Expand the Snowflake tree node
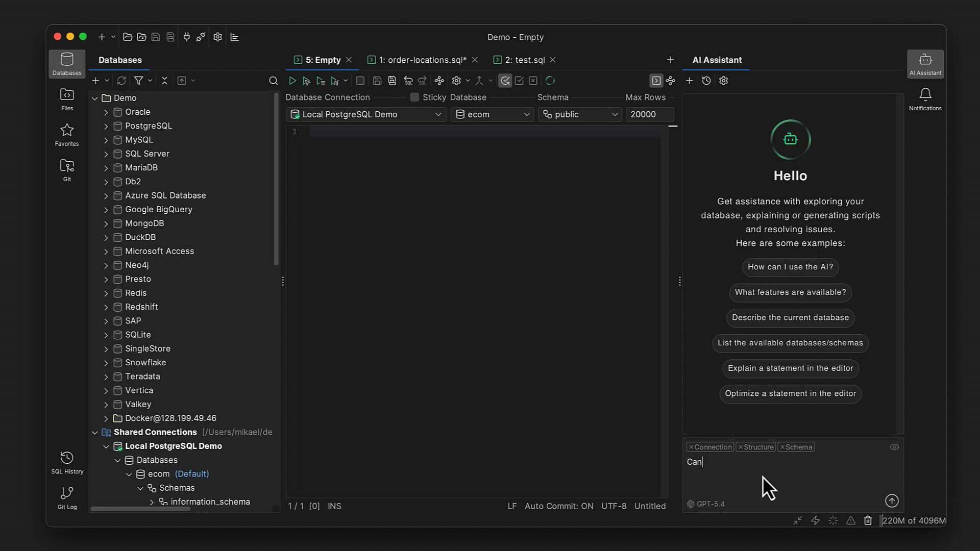 click(106, 363)
